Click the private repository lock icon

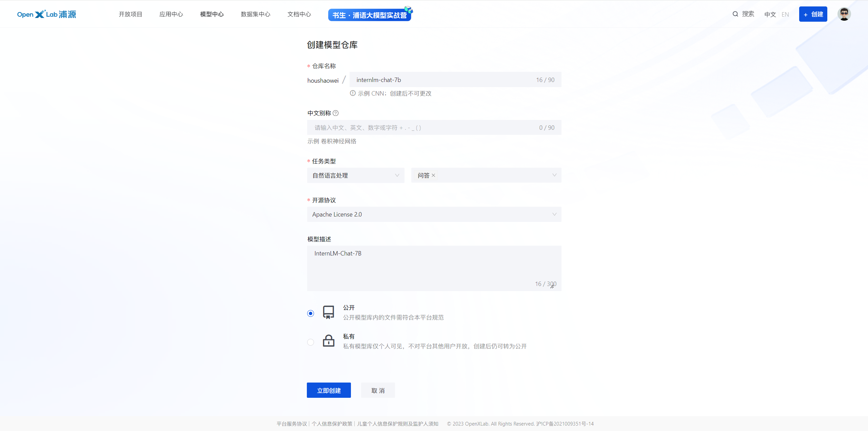328,341
